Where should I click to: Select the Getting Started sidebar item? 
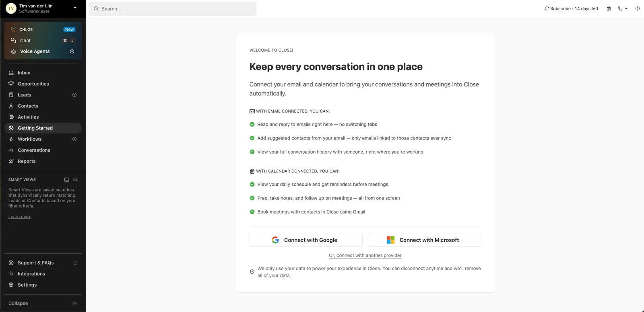point(43,128)
